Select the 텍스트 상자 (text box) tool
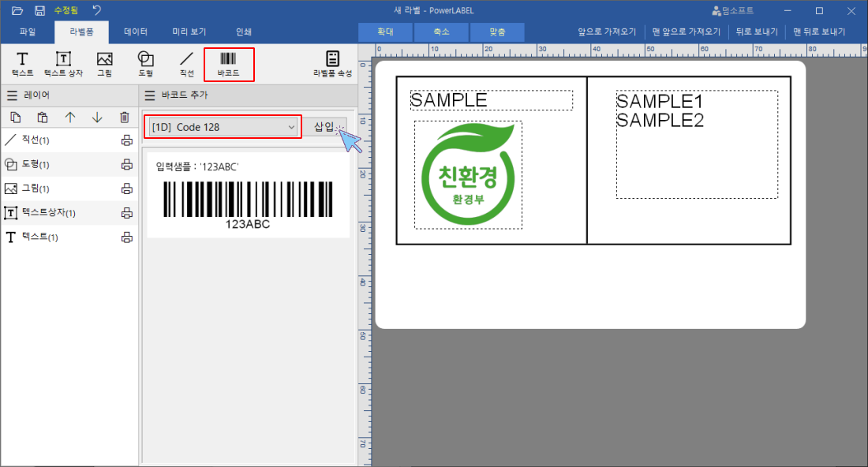868x467 pixels. pos(63,64)
